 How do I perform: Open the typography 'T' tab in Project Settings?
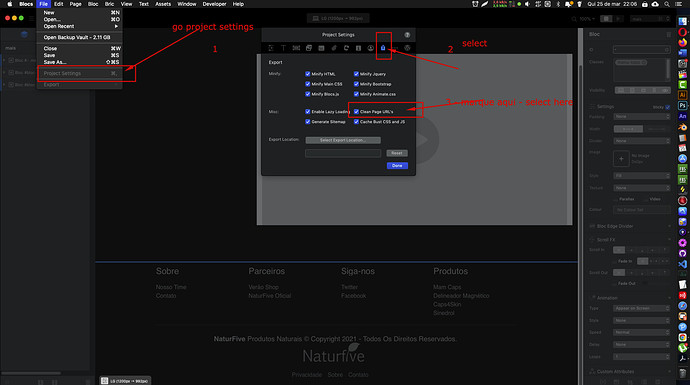283,48
